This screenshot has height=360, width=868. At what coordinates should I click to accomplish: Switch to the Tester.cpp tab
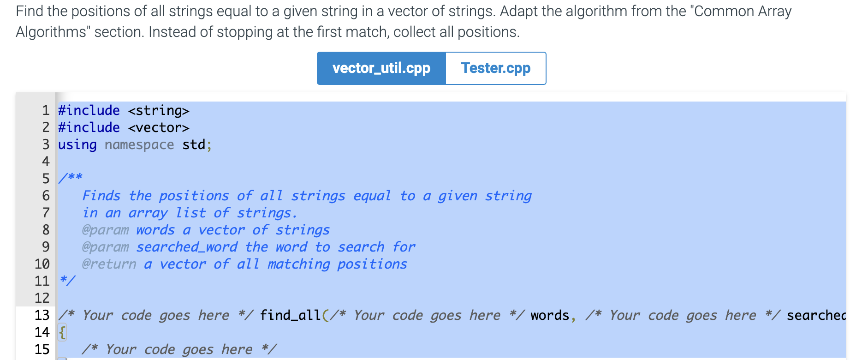click(495, 68)
